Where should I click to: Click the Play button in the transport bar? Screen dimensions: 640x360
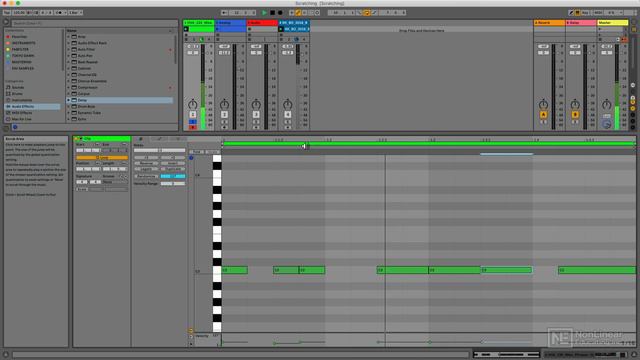pyautogui.click(x=264, y=13)
